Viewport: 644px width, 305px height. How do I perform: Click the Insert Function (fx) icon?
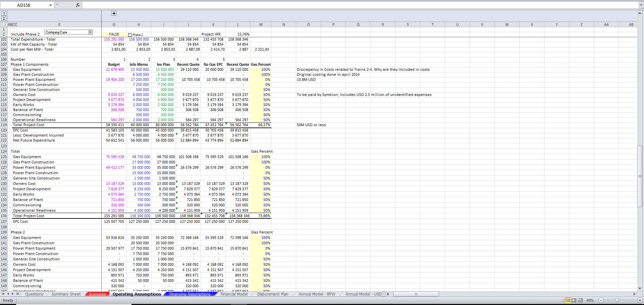tap(77, 5)
